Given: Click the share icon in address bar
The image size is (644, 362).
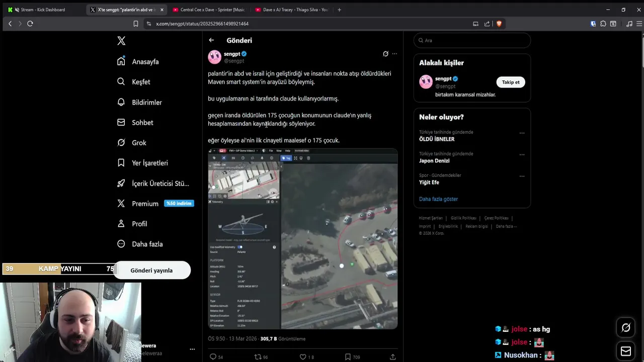Looking at the screenshot, I should 487,24.
